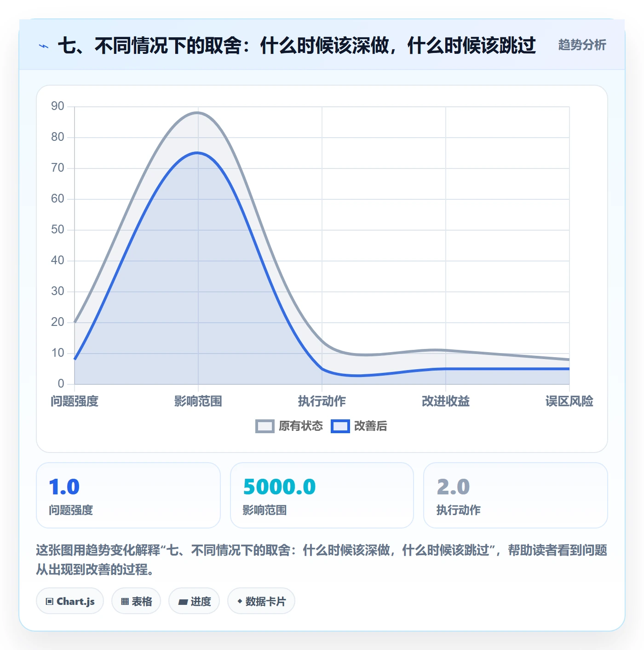Click the 影响范围 x-axis label
This screenshot has height=650, width=644.
point(198,401)
